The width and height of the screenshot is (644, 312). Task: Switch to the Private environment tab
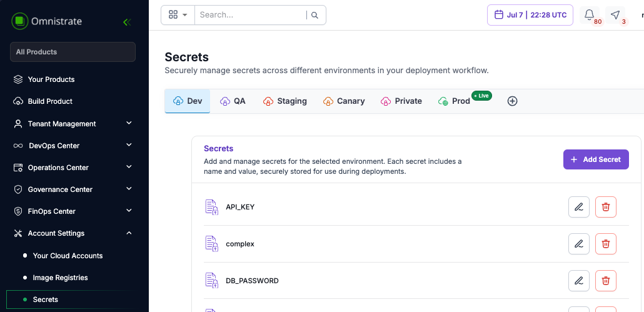tap(401, 101)
